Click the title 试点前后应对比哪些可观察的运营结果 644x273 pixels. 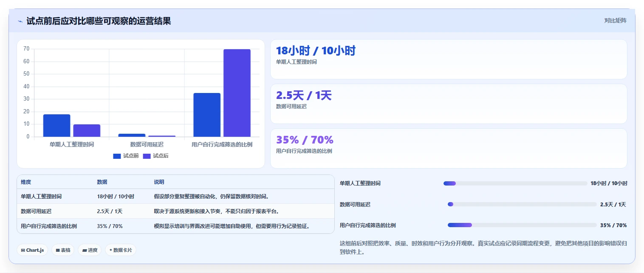click(99, 21)
